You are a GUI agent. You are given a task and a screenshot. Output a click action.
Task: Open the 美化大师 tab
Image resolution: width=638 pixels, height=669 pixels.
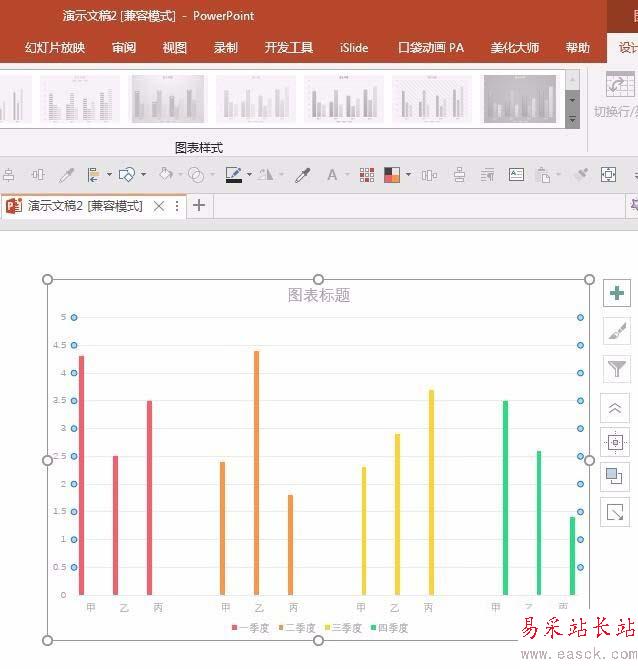pos(515,47)
